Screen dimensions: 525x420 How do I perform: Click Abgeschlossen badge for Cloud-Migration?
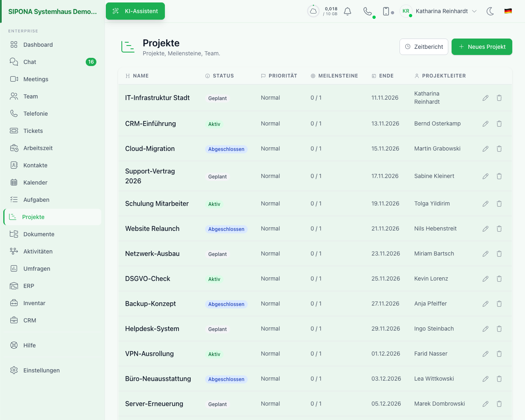click(226, 149)
